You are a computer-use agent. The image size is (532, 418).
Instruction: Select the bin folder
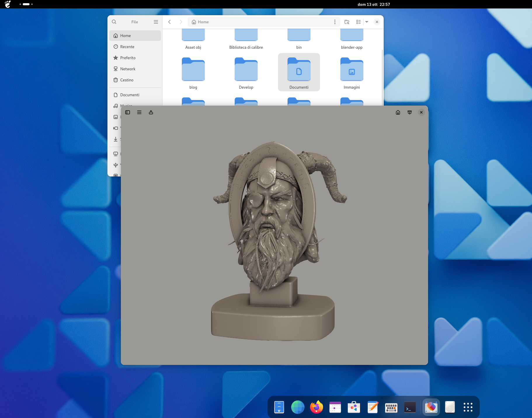click(299, 39)
